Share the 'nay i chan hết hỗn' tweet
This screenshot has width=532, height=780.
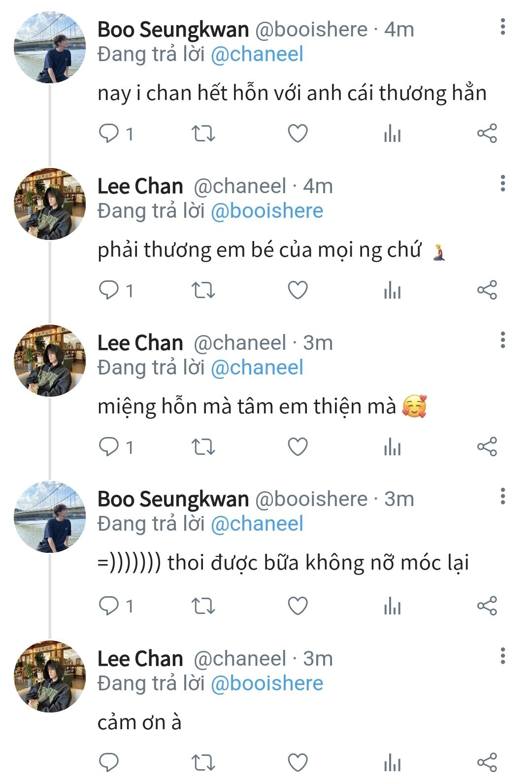(x=487, y=134)
